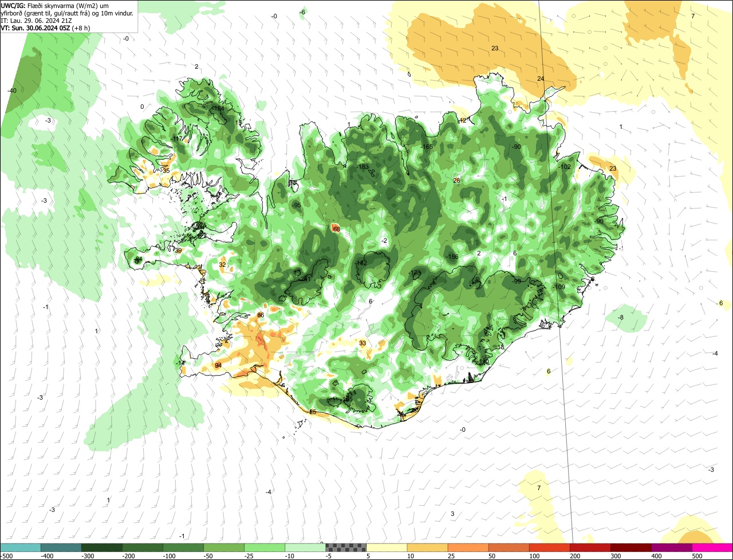Pick the green colorbar segment between -100 and -50
The image size is (733, 560).
click(x=183, y=547)
